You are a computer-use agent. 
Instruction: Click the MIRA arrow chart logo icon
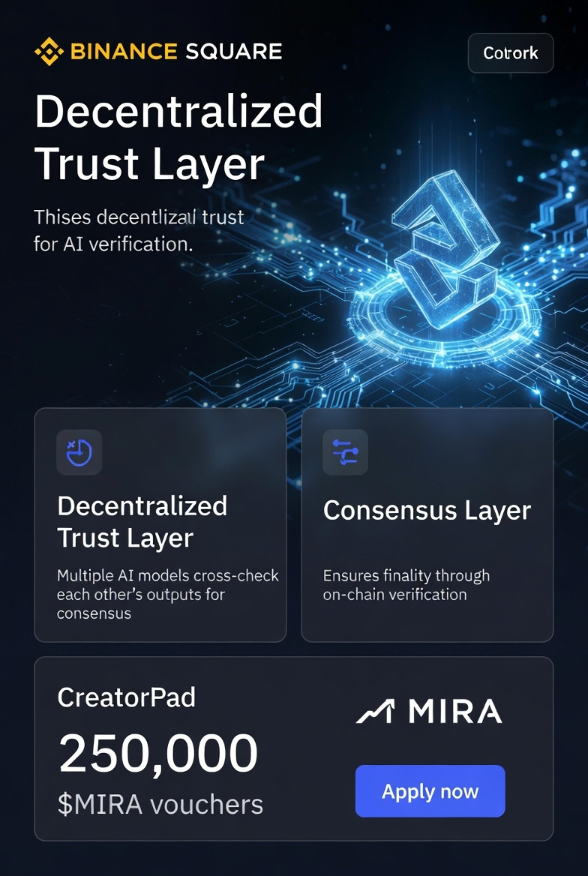[376, 712]
